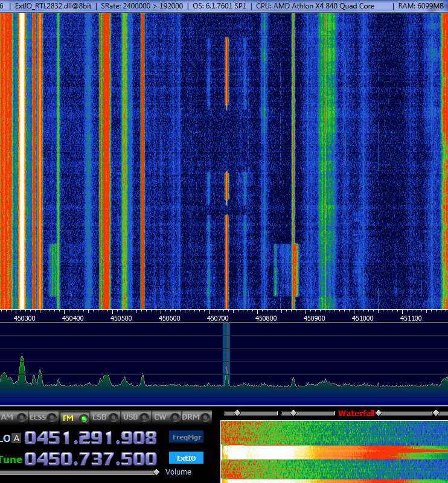448x483 pixels.
Task: Click the CPU: AMD Athlon X4 840 status text
Action: 315,6
